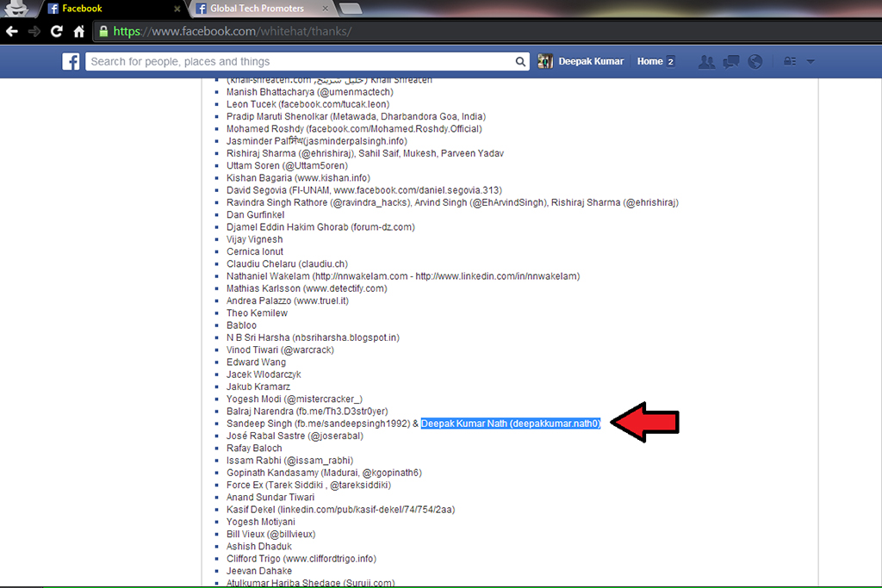882x588 pixels.
Task: Go to Facebook Home link
Action: [649, 61]
